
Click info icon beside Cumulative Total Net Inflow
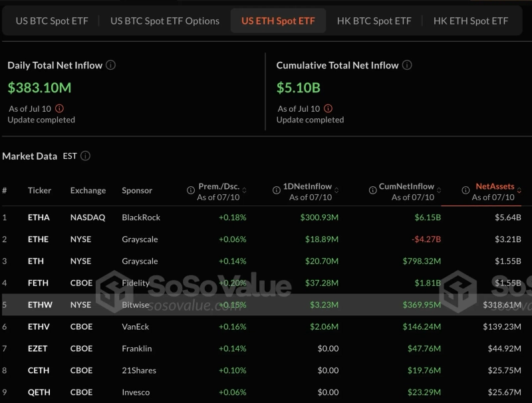(407, 65)
